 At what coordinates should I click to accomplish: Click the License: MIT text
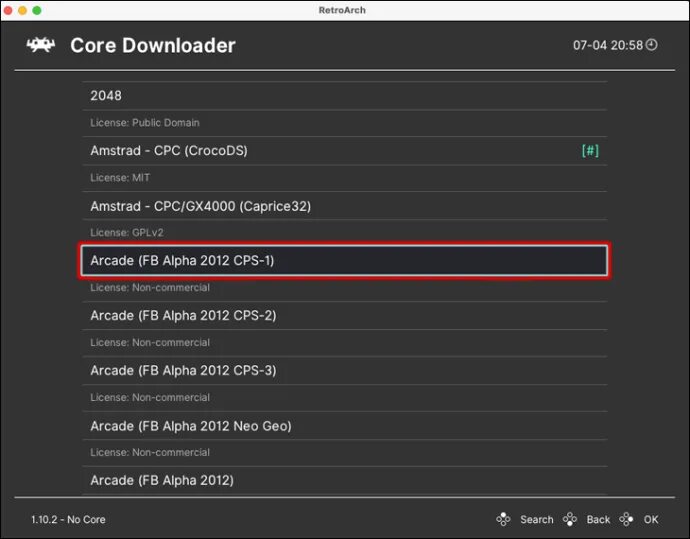[x=120, y=178]
